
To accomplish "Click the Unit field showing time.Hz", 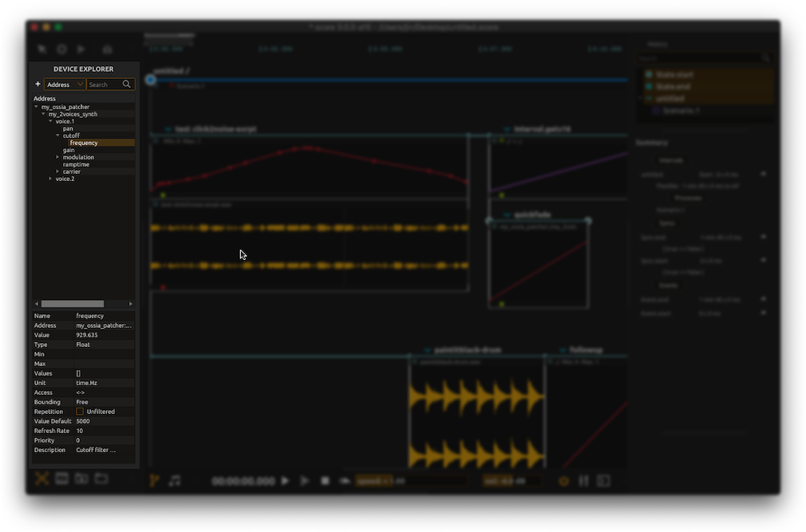I will point(105,383).
